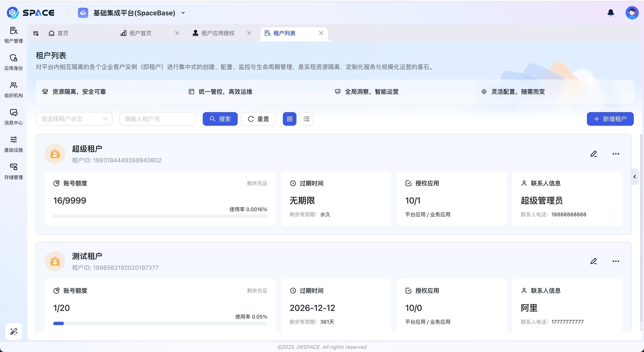
Task: Edit the 超级租户 tenant entry
Action: [x=594, y=154]
